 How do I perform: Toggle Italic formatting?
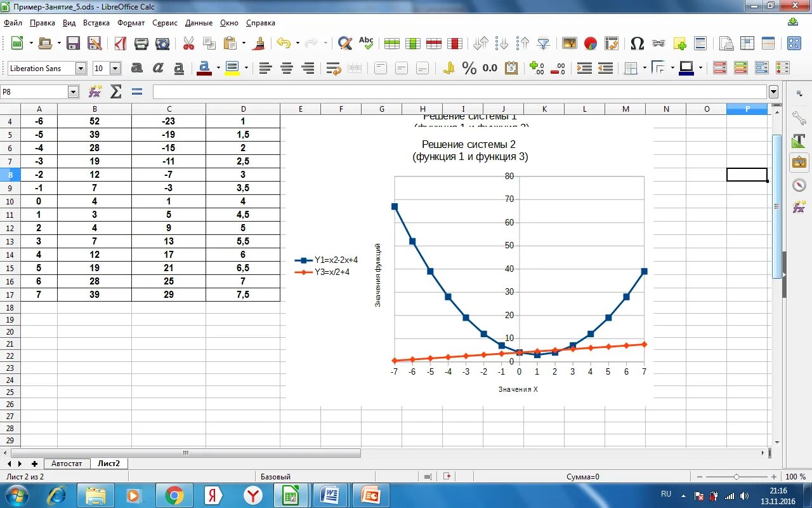[158, 68]
